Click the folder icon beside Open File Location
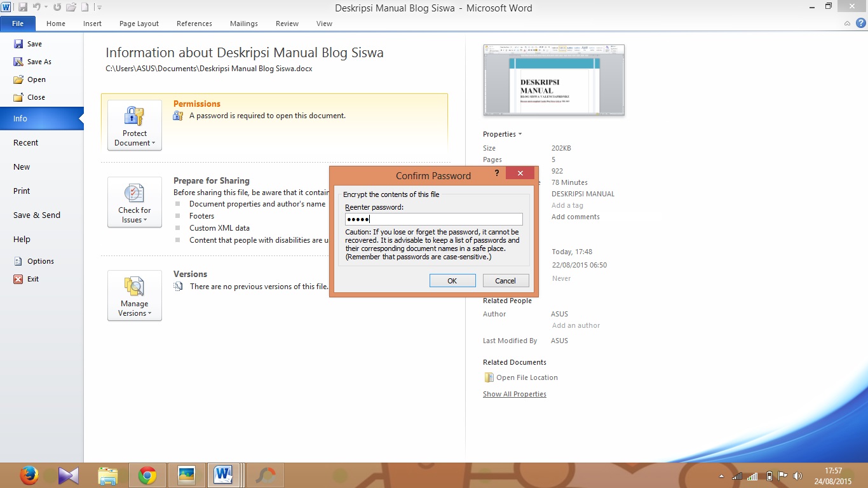 pyautogui.click(x=489, y=377)
